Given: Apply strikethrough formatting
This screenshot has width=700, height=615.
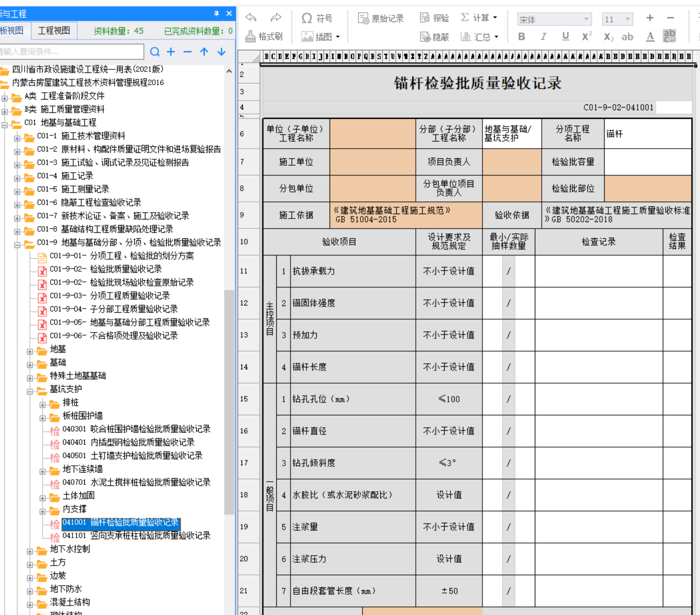Looking at the screenshot, I should 627,36.
